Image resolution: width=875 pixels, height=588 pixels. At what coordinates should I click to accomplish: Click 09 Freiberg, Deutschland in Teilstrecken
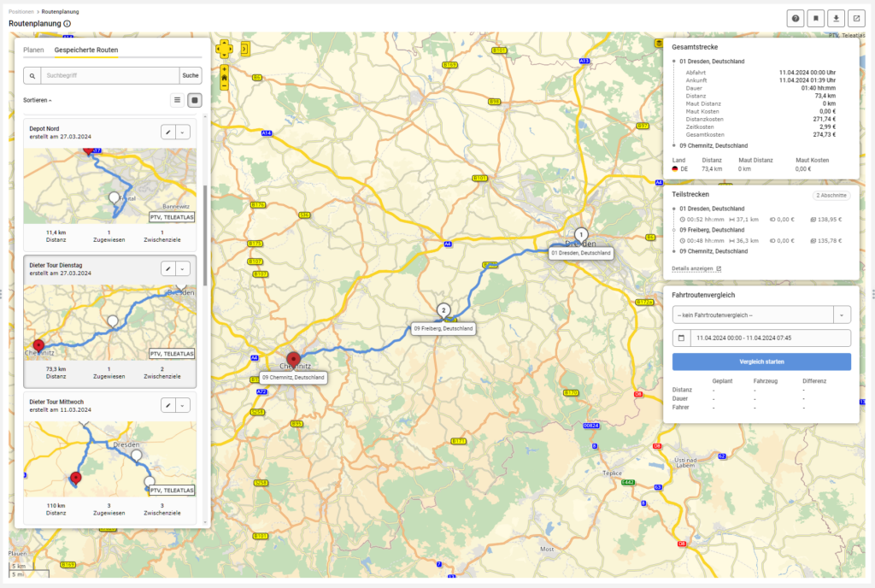[712, 230]
